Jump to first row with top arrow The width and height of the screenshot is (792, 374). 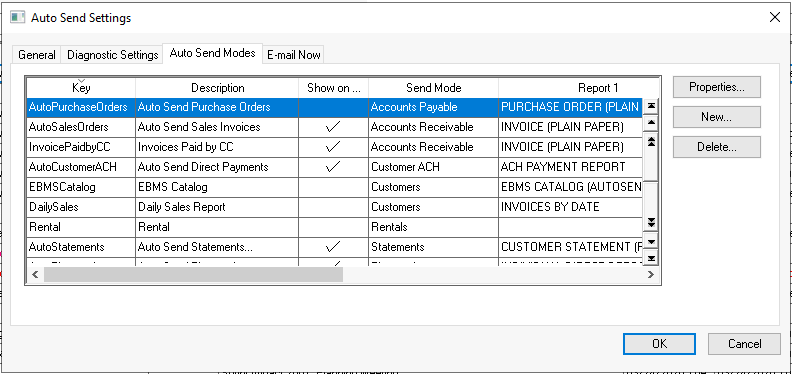[x=652, y=105]
